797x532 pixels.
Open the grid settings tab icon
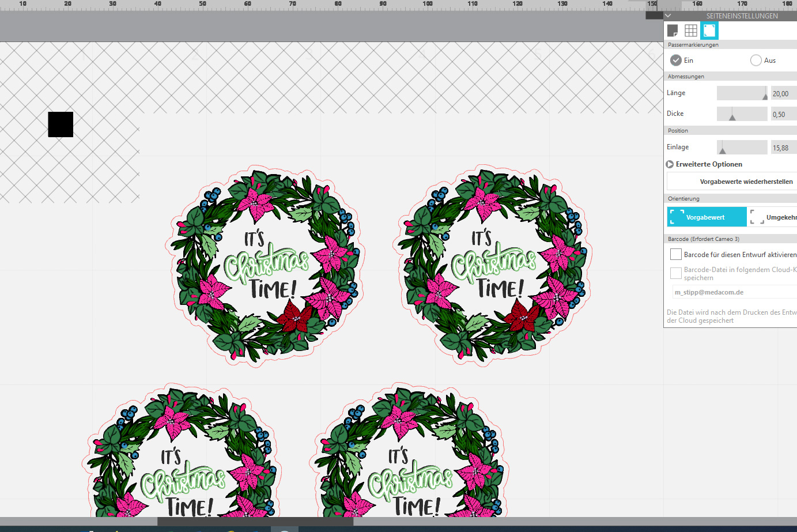(x=691, y=31)
